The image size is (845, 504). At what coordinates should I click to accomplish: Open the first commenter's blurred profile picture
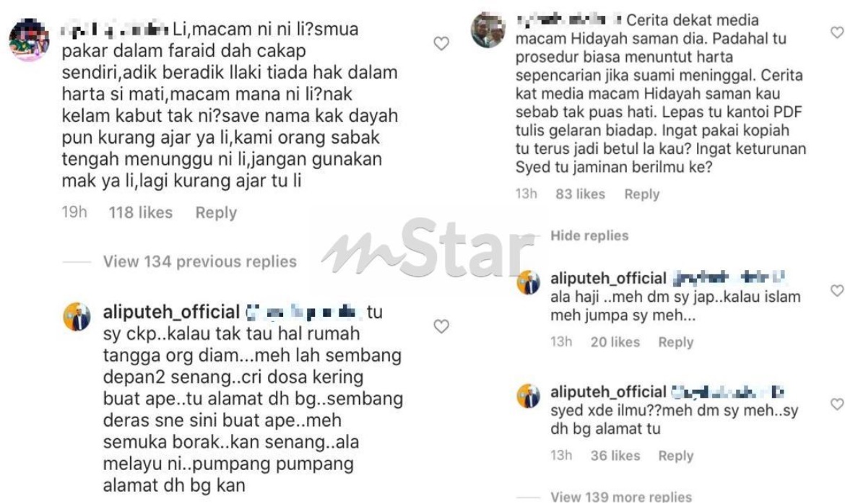point(29,39)
